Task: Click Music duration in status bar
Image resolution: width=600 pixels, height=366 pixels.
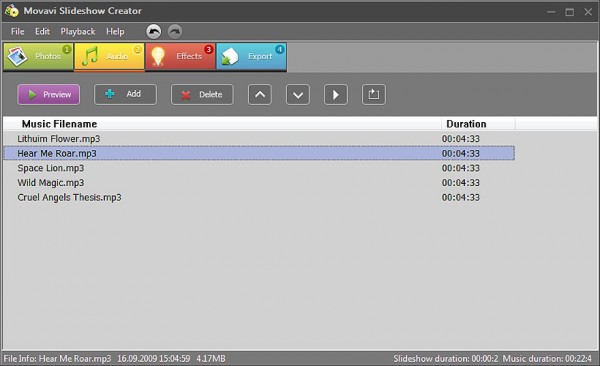Action: [547, 359]
